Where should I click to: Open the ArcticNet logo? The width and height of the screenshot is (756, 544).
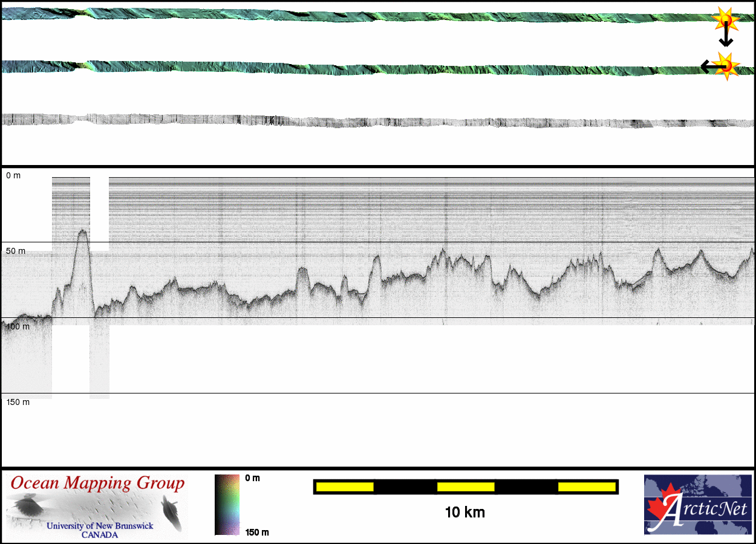[697, 505]
